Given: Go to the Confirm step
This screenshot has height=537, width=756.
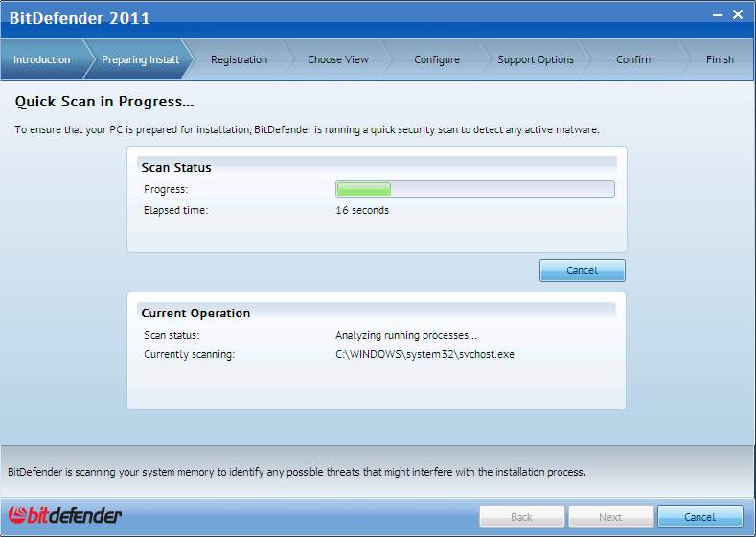Looking at the screenshot, I should click(635, 59).
